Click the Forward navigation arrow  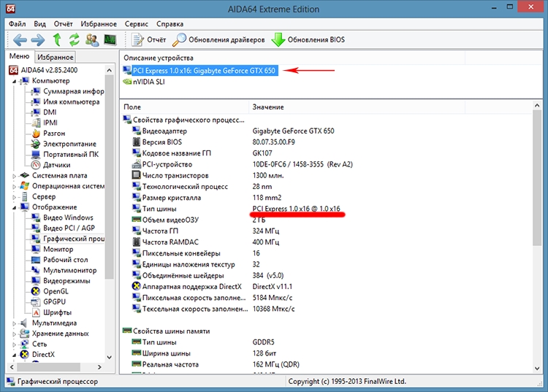point(39,39)
